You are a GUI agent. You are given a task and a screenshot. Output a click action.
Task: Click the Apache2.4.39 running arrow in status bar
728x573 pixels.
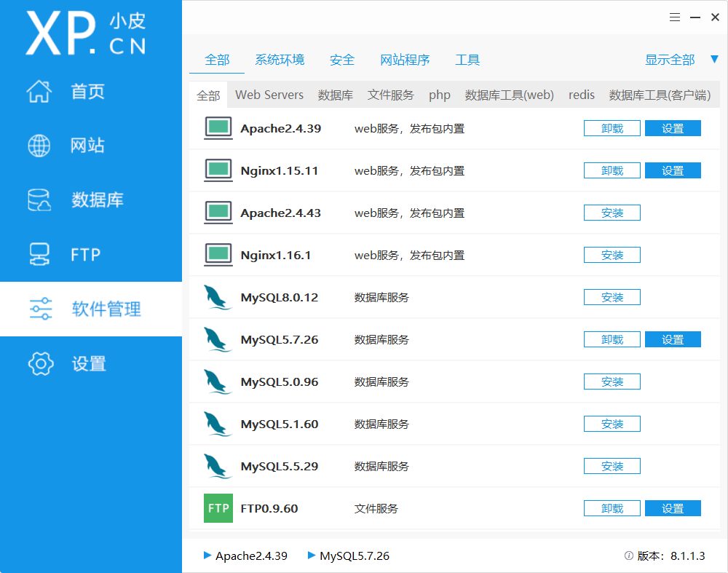[x=207, y=556]
